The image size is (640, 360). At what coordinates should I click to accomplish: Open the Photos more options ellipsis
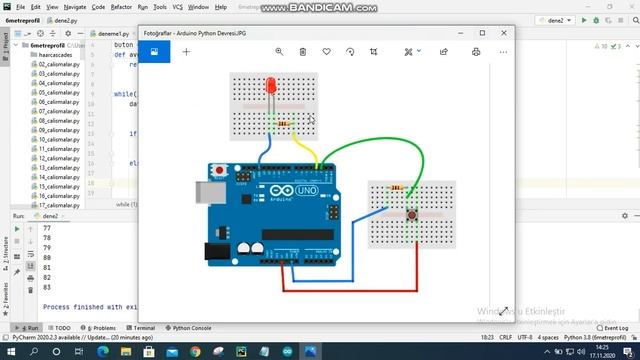click(503, 52)
